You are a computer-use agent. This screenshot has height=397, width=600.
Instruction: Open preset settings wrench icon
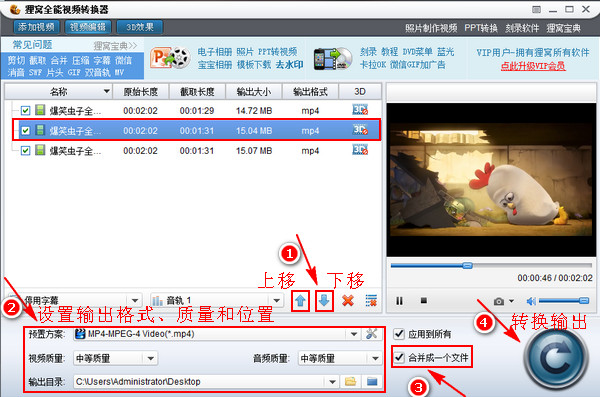[371, 334]
